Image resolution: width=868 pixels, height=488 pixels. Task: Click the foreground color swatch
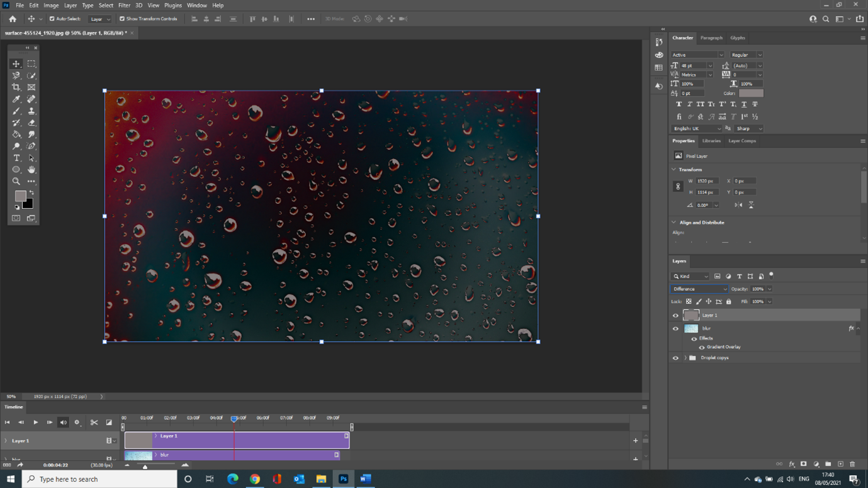point(20,196)
